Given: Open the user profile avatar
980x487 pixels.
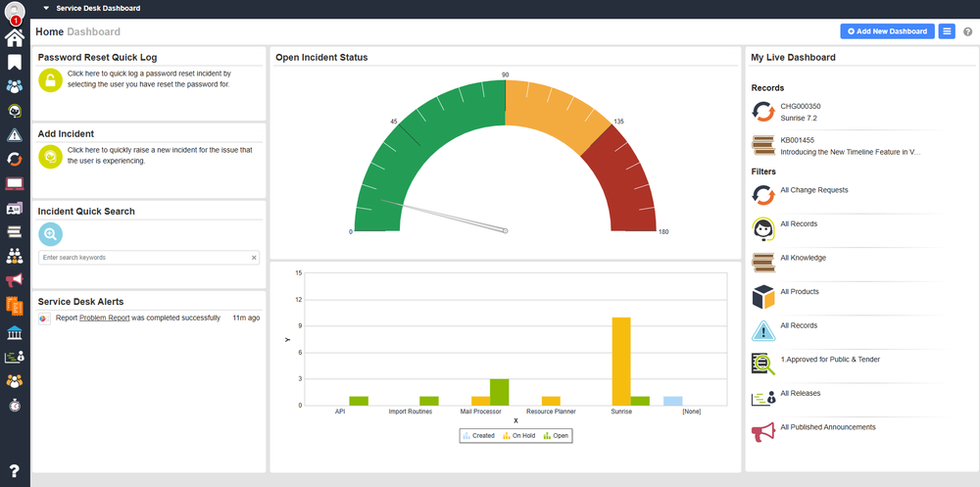Looking at the screenshot, I should (x=15, y=10).
